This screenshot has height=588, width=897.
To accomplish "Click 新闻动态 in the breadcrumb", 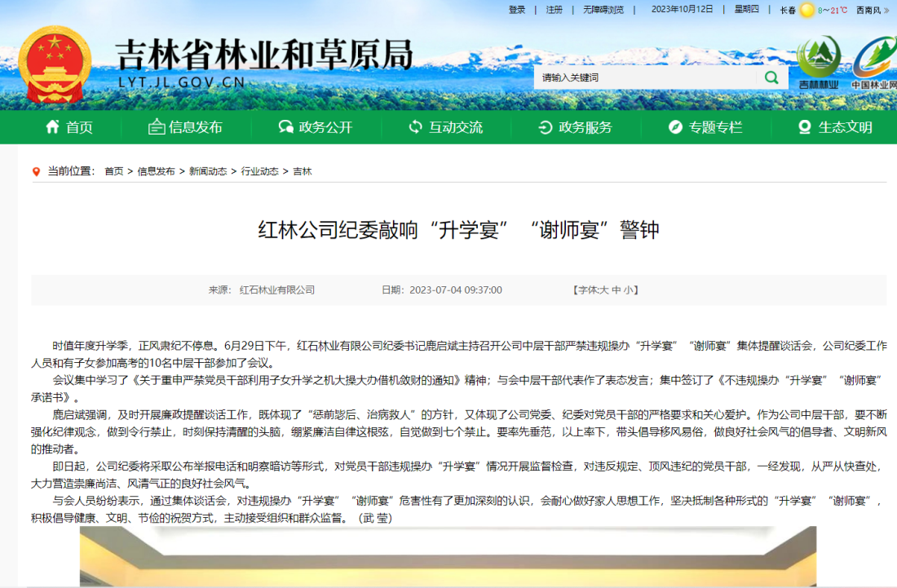I will tap(208, 171).
